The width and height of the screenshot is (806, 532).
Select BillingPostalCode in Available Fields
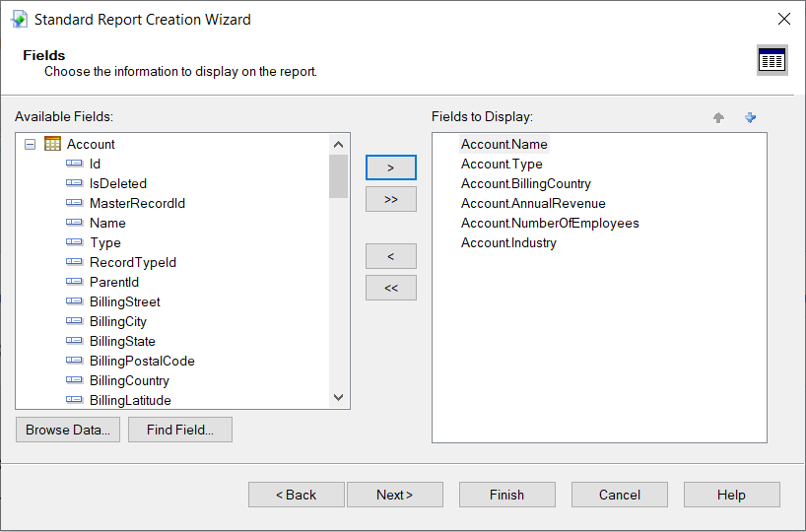coord(142,361)
